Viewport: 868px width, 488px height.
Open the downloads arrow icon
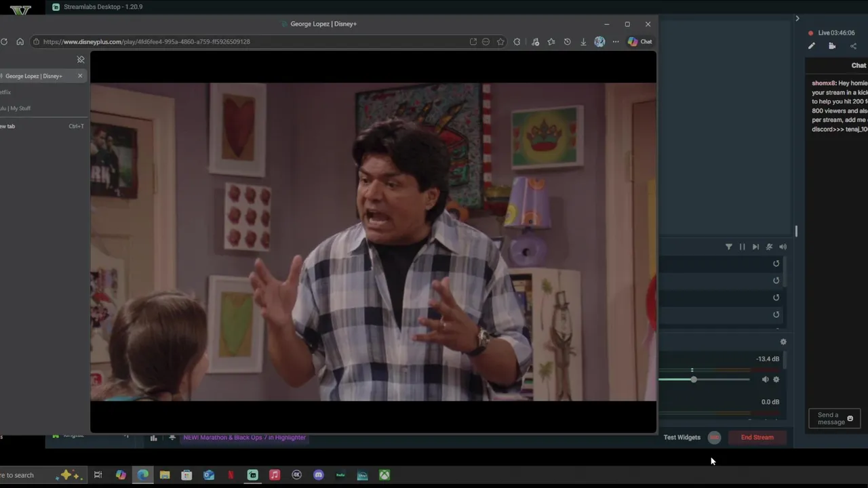pyautogui.click(x=583, y=41)
